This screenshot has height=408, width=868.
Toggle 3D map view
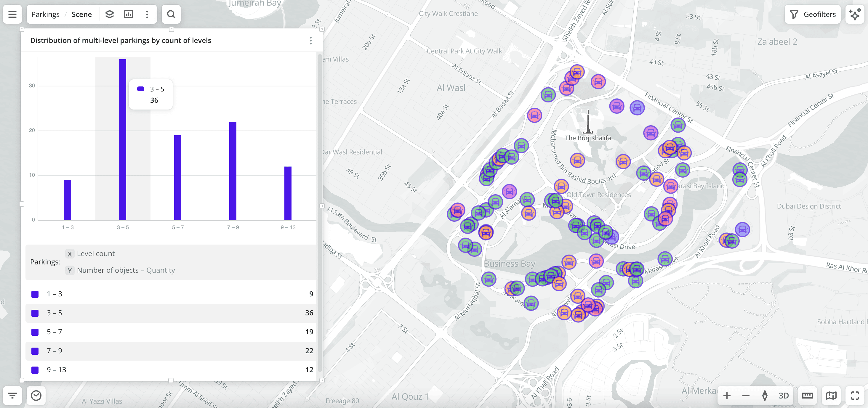pyautogui.click(x=784, y=395)
